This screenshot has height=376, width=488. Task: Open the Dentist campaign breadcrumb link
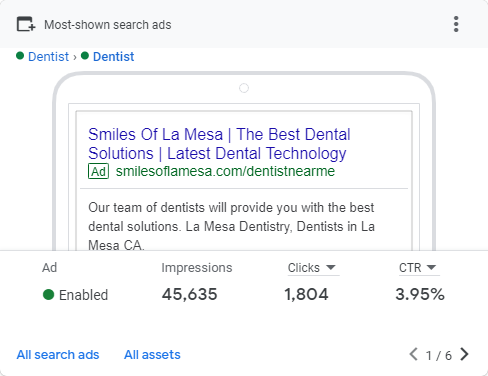(48, 57)
